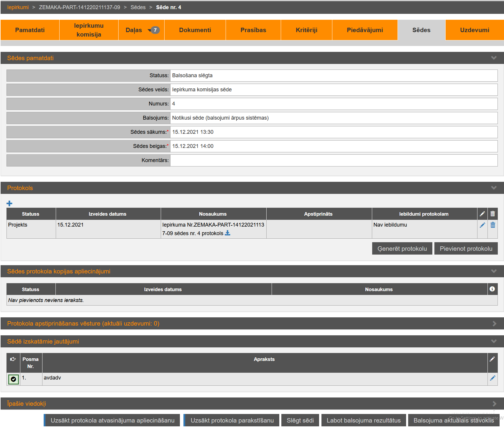Click the pointing hand icon in questions header

[x=13, y=359]
